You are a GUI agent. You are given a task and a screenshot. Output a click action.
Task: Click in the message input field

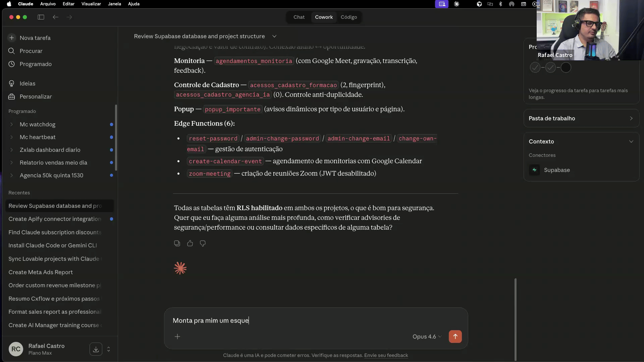pyautogui.click(x=315, y=320)
